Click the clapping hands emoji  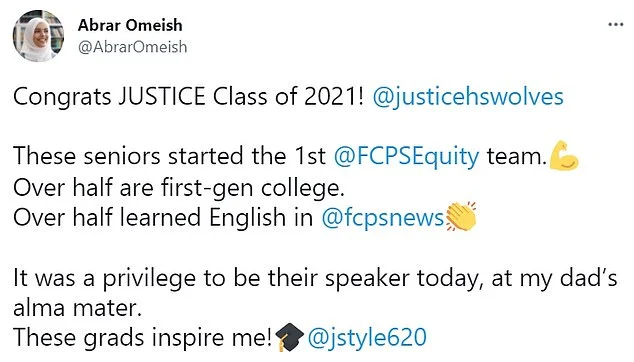461,216
